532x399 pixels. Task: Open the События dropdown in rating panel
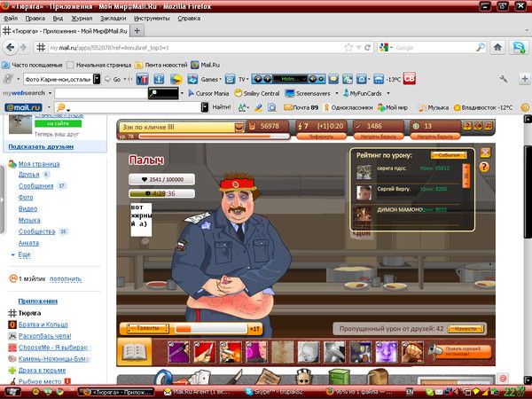click(450, 155)
